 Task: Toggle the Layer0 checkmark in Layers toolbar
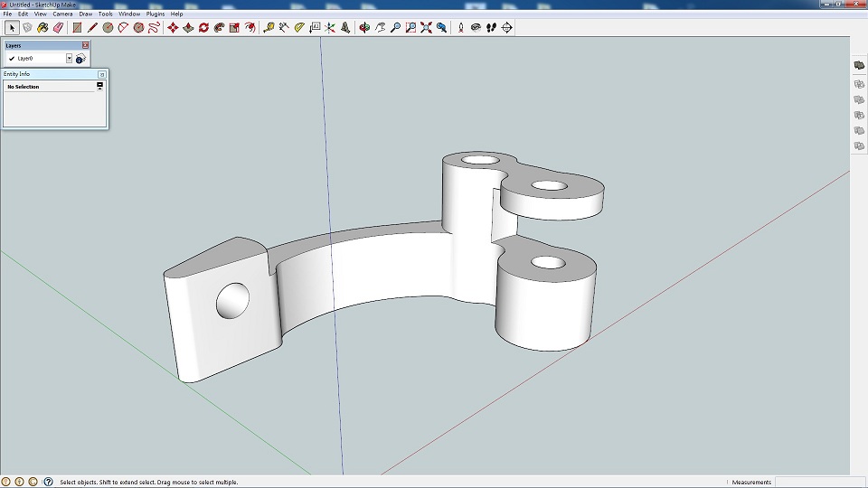(x=12, y=58)
